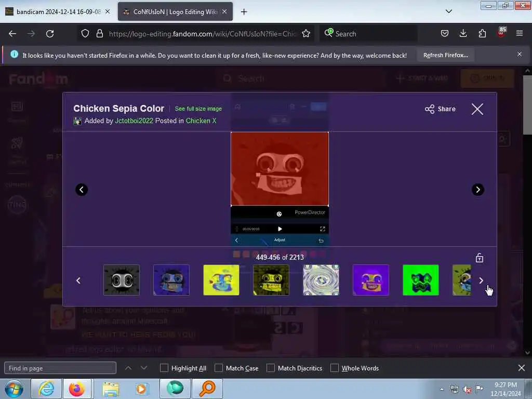The width and height of the screenshot is (532, 399).
Task: Select the dark blue face thumbnail
Action: pos(171,280)
